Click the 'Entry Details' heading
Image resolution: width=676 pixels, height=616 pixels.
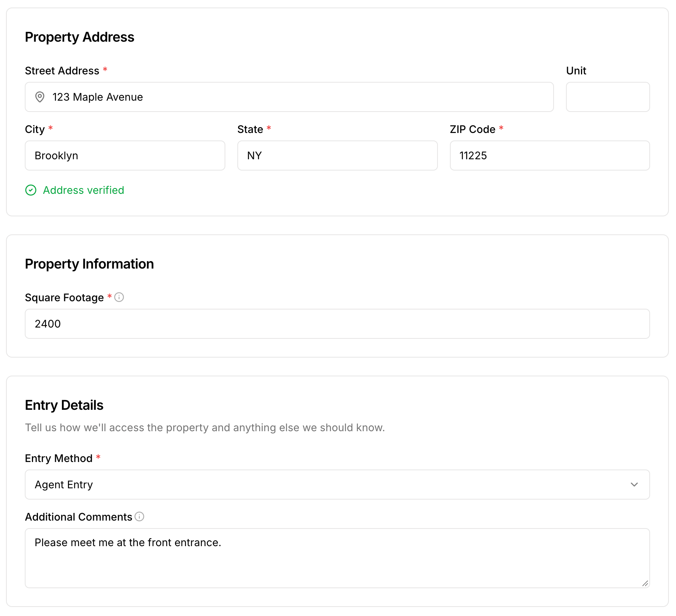click(64, 405)
